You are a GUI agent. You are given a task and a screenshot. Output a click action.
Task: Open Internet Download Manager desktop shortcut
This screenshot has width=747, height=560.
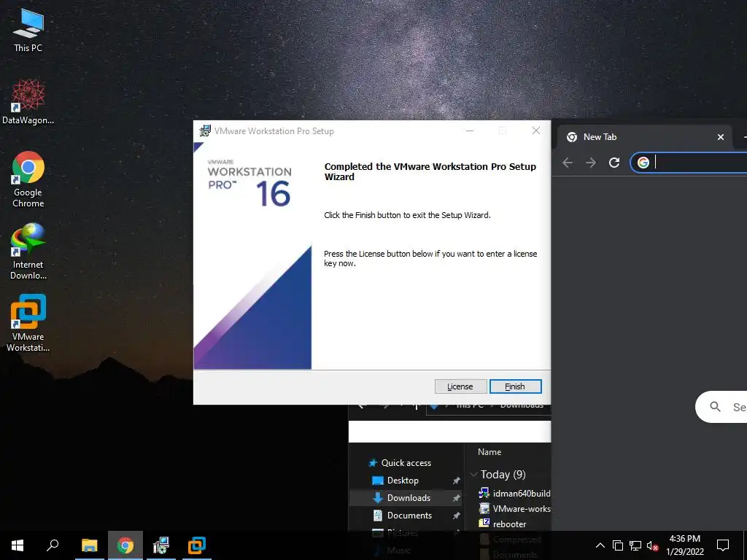(x=28, y=252)
